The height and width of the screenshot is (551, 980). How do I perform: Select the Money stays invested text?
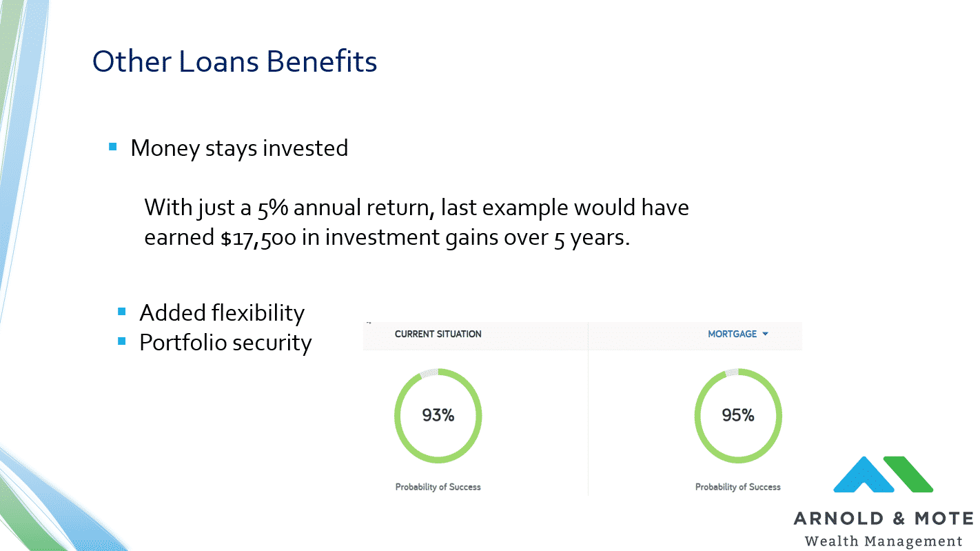click(239, 148)
